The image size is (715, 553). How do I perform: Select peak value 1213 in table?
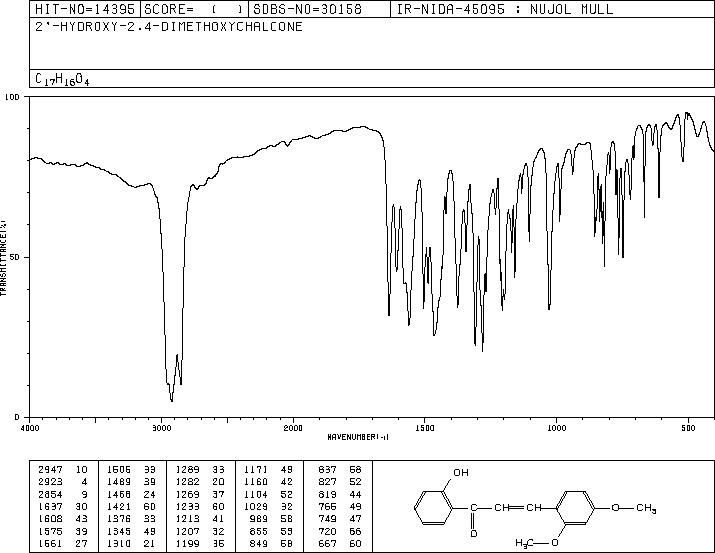click(187, 519)
